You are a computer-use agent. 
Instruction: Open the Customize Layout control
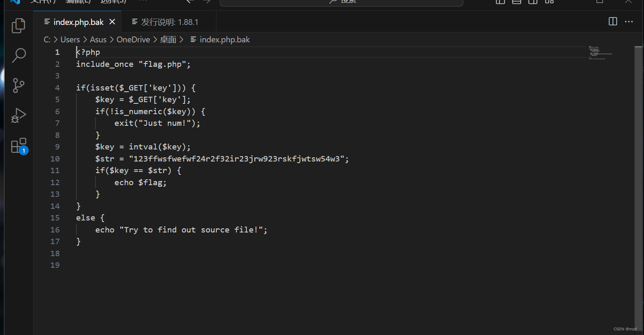click(x=549, y=2)
